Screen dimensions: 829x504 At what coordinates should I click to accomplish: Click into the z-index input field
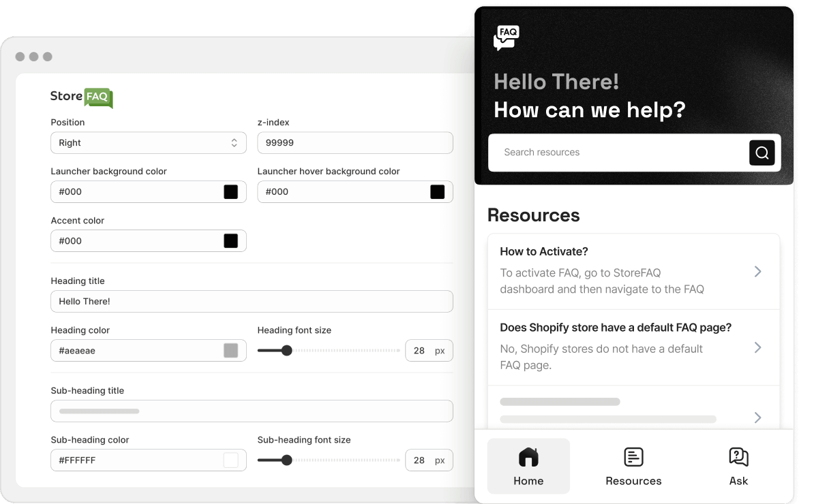(x=355, y=143)
